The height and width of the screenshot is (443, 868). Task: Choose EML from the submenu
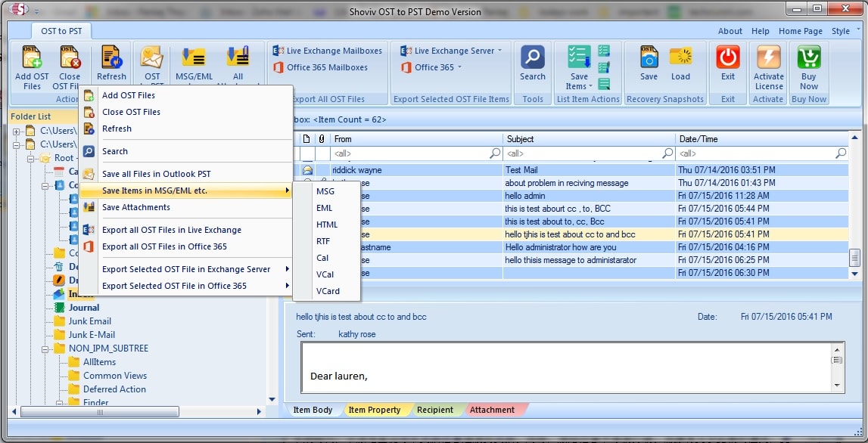pos(327,208)
